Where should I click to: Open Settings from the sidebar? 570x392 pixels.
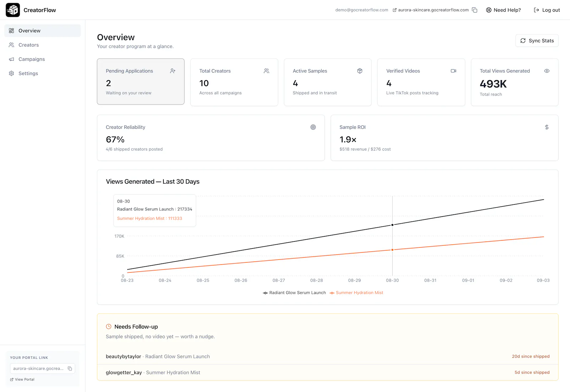[x=42, y=73]
